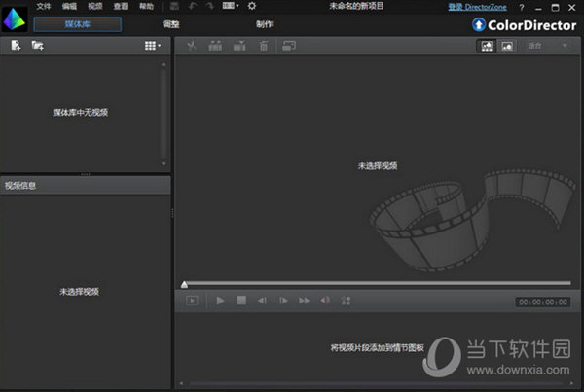584x392 pixels.
Task: Switch to the 调整 tab
Action: click(171, 24)
